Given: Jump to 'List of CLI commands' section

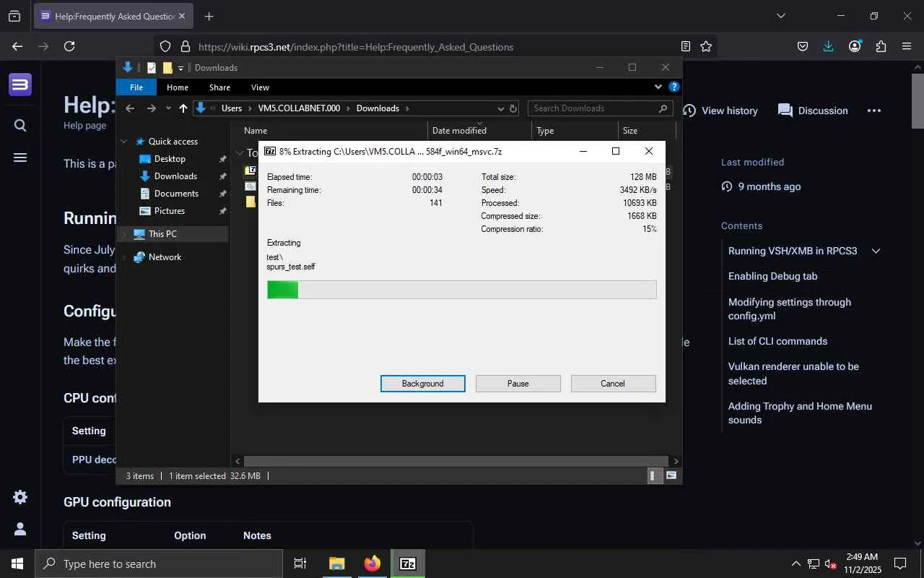Looking at the screenshot, I should (777, 341).
